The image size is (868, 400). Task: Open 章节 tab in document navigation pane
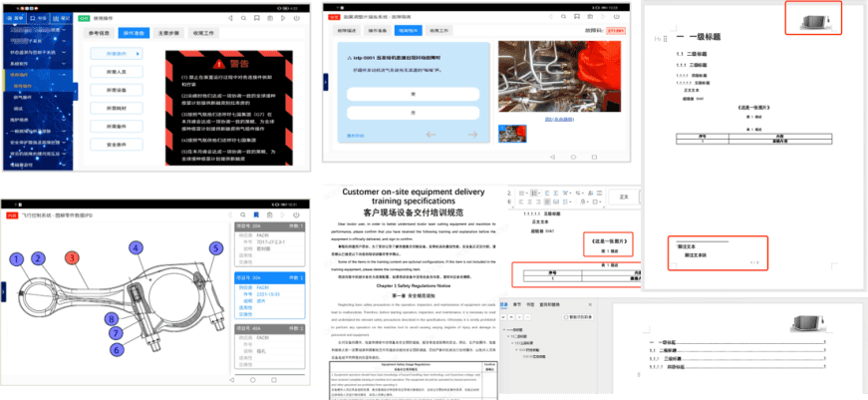click(516, 304)
